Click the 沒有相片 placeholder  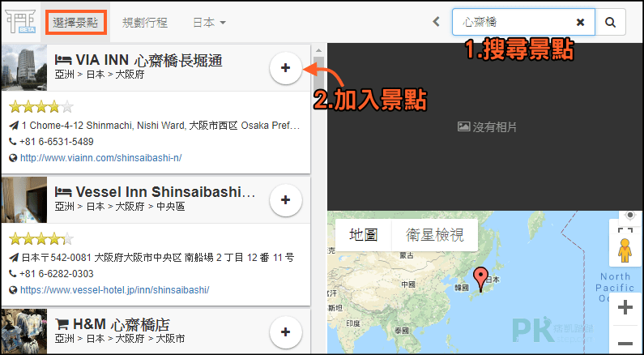point(487,127)
